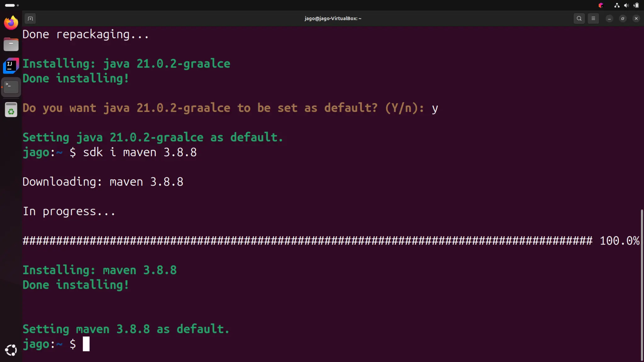Click the jago@jago-VirtualBox window title
Screen dimensions: 644x362
point(333,19)
